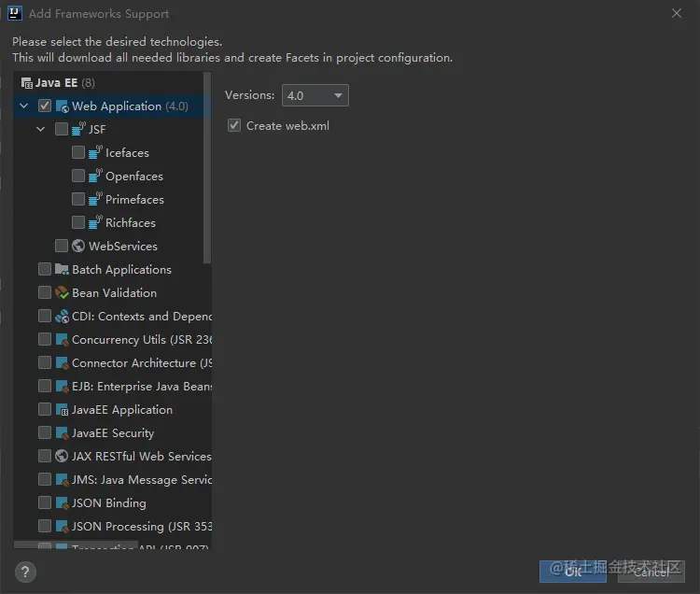Click the EJB Enterprise Java Beans icon
The height and width of the screenshot is (594, 700).
(x=62, y=386)
